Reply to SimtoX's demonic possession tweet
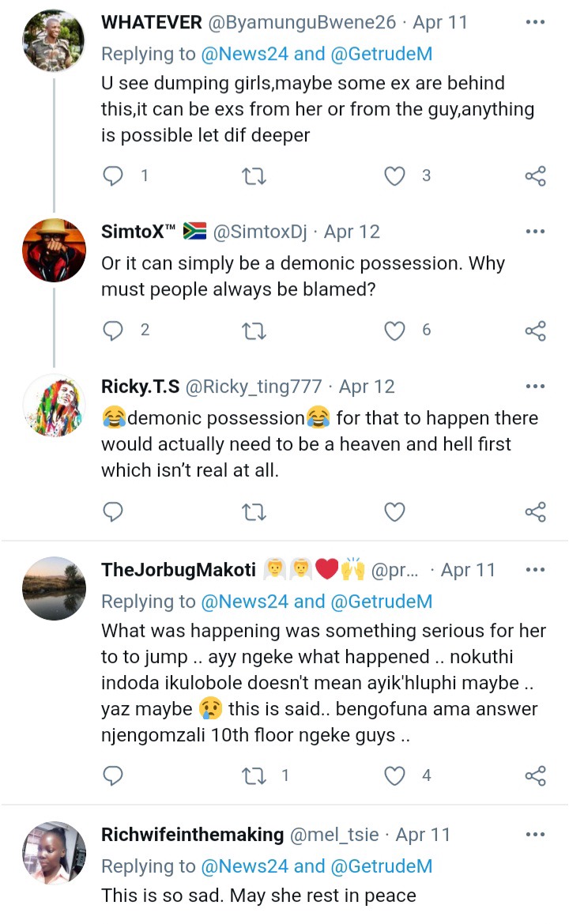Viewport: 569px width, 924px height. click(x=114, y=330)
